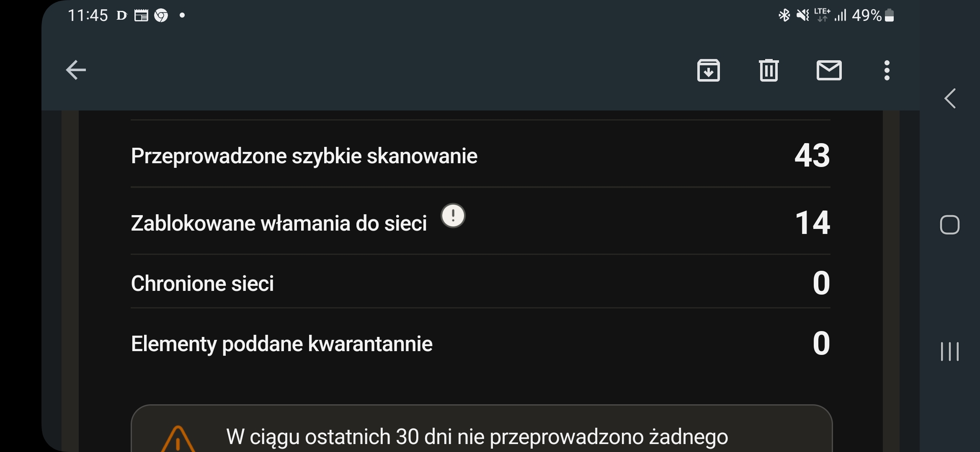
Task: Tap the quick scan count 43
Action: point(812,156)
